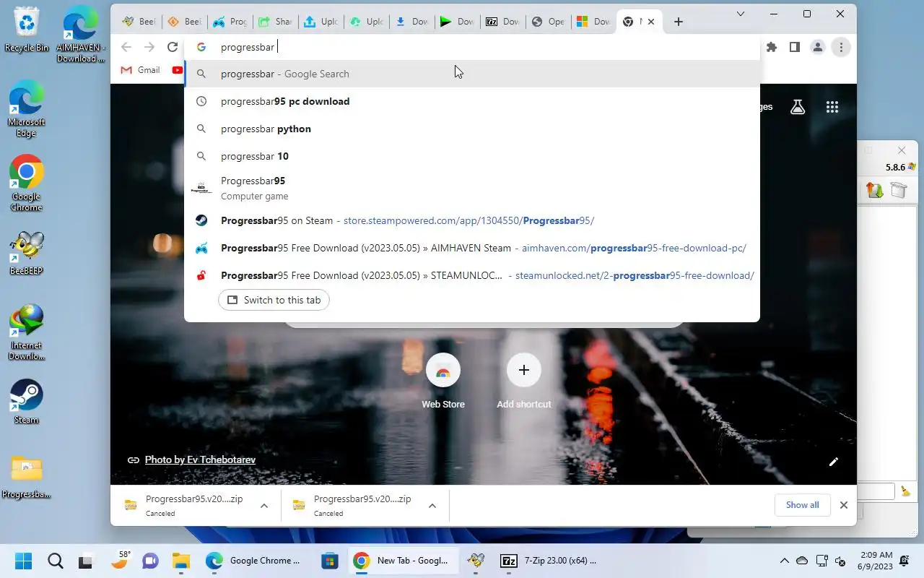924x578 pixels.
Task: Add a new tab with the plus button
Action: (x=678, y=22)
